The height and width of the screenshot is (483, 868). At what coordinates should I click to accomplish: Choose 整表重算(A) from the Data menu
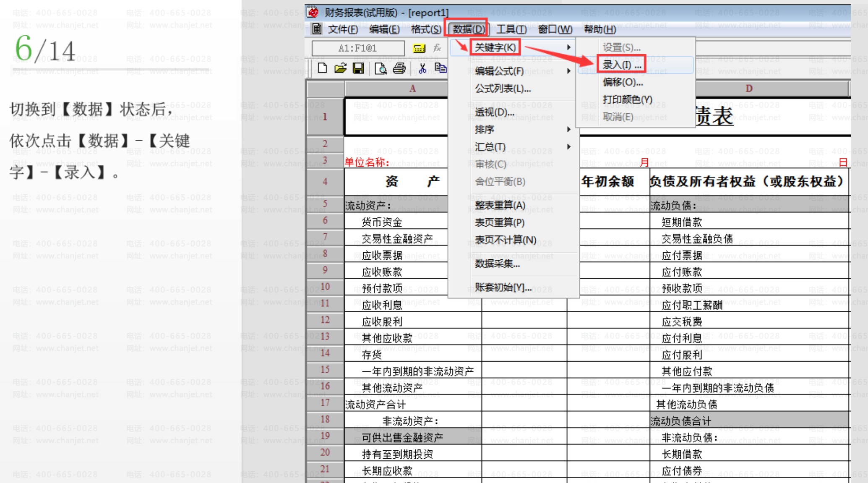500,205
